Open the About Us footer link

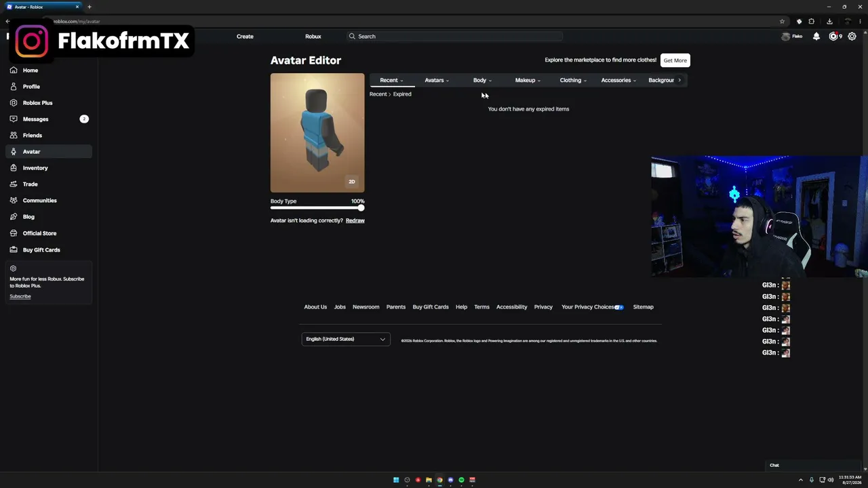click(315, 307)
